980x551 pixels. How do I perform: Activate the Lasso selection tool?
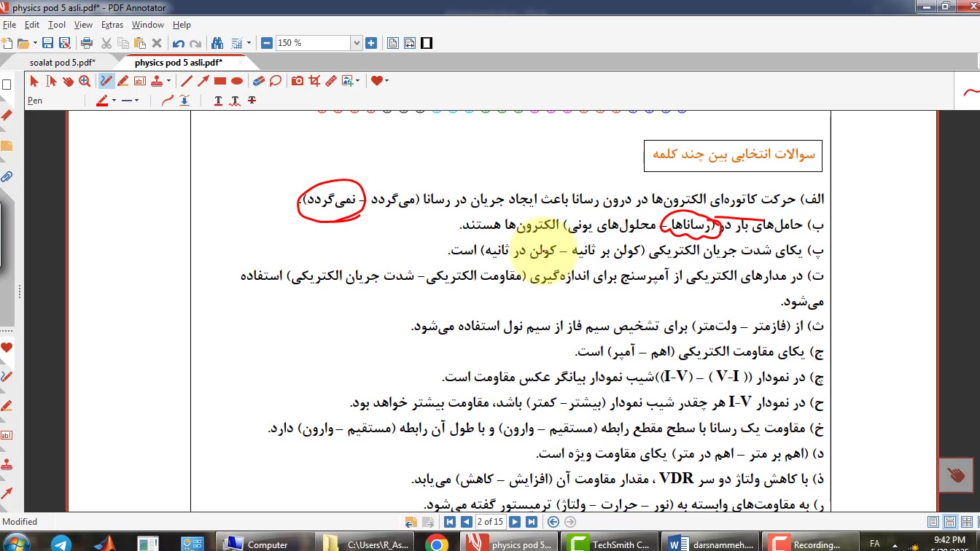click(275, 81)
